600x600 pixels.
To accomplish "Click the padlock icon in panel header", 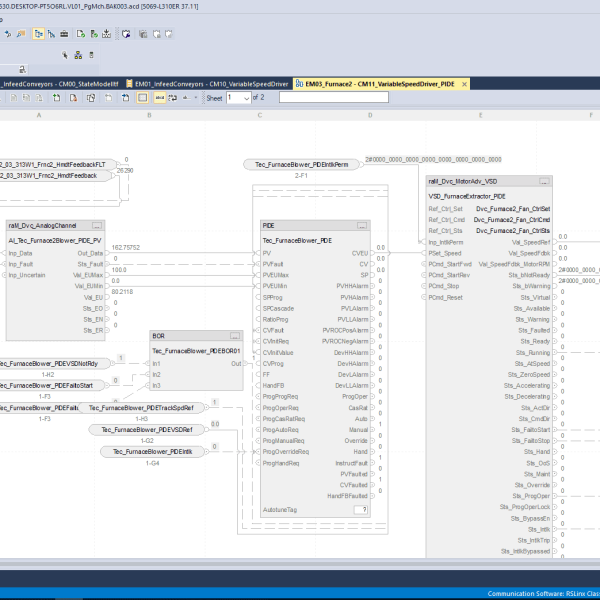I will point(23,69).
